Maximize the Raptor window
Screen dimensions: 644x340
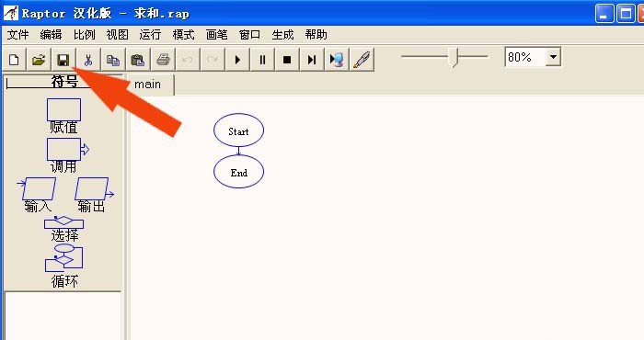tap(626, 14)
